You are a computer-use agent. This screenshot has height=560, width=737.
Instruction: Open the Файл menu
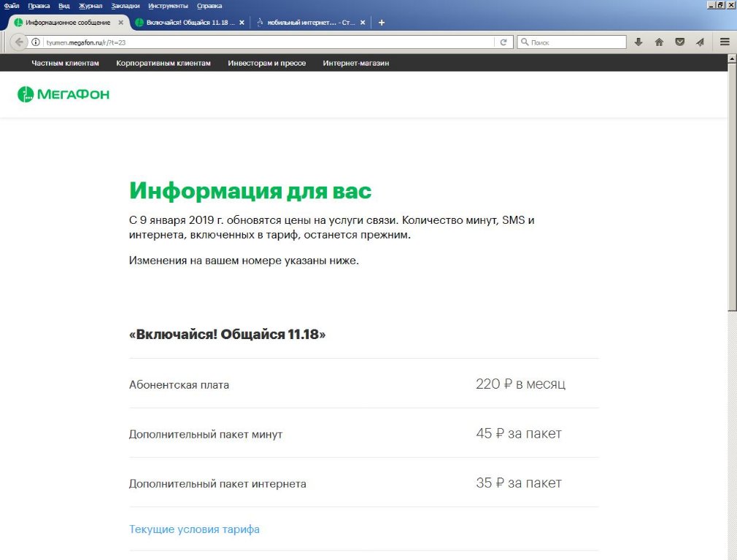[12, 6]
